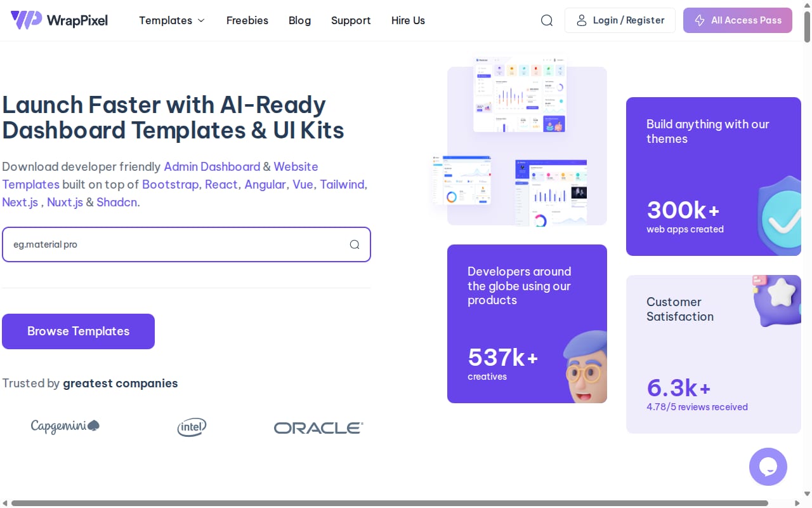This screenshot has width=812, height=508.
Task: Click the Customer Satisfaction 6.3k+ card
Action: 714,354
